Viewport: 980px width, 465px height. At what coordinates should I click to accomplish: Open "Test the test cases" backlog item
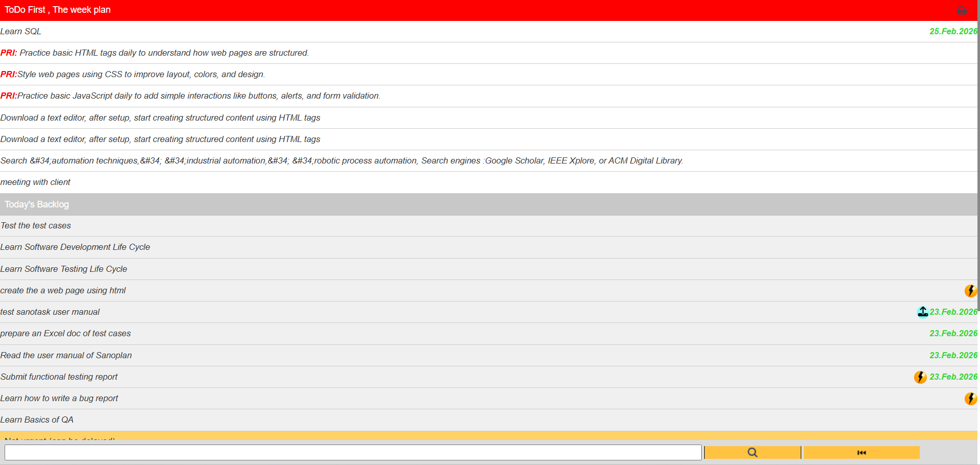coord(36,225)
